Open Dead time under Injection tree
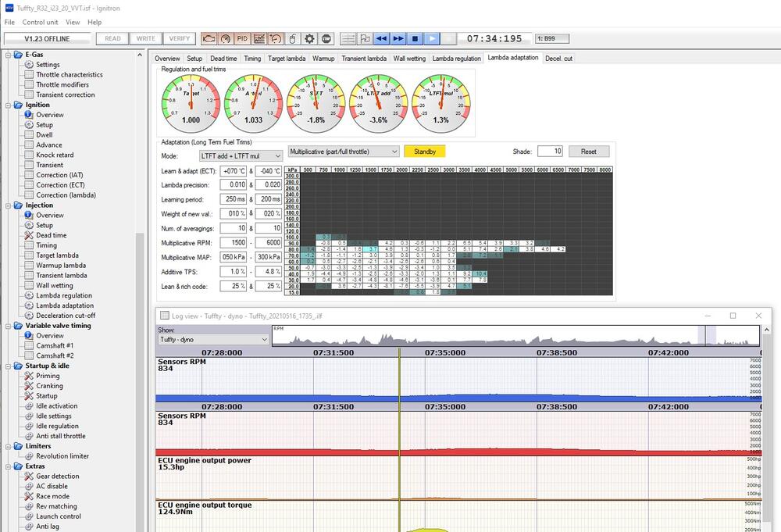Screen dimensions: 781x532 pos(51,235)
